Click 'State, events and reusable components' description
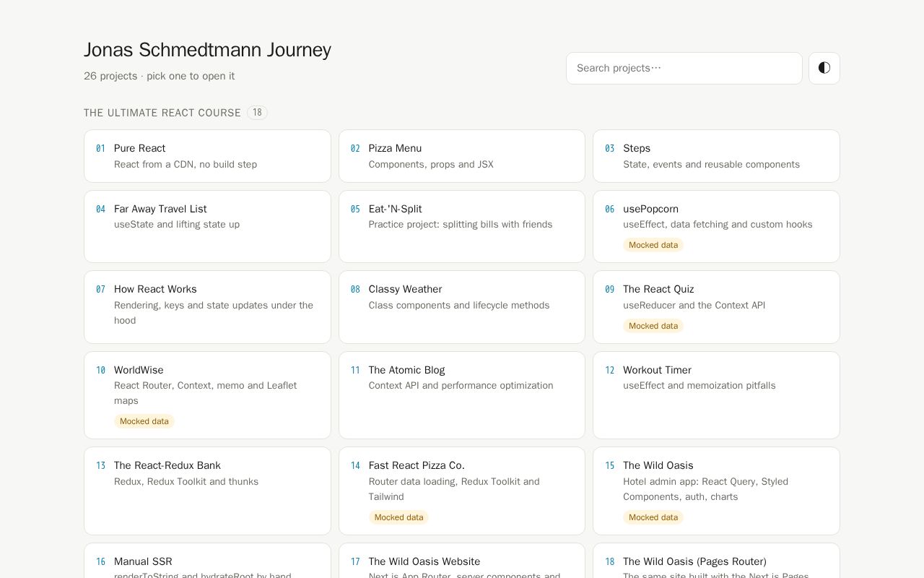The height and width of the screenshot is (578, 924). (711, 164)
